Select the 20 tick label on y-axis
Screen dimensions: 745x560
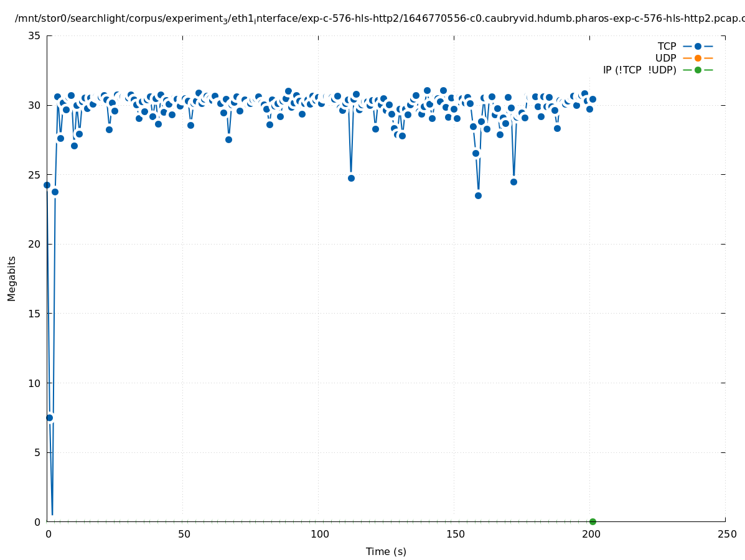[35, 244]
